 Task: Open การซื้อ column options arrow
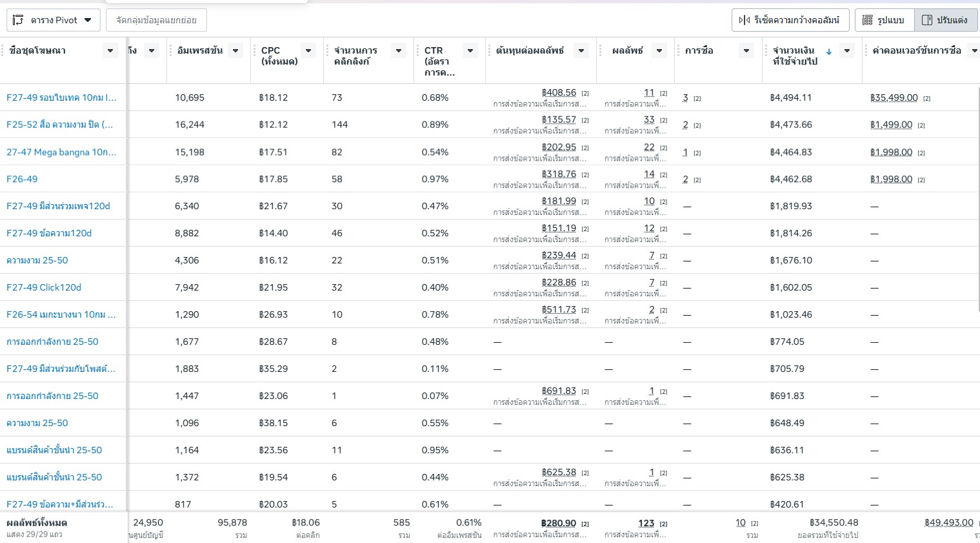click(x=746, y=50)
